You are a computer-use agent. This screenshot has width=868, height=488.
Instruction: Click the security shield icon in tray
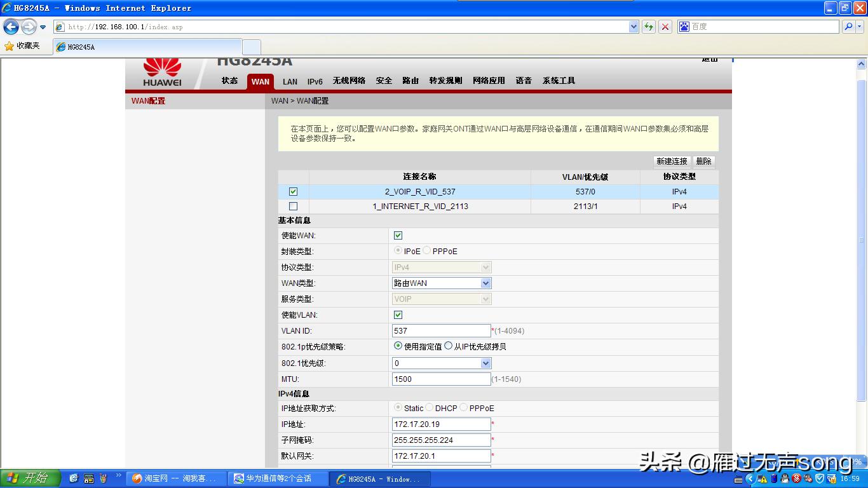818,478
